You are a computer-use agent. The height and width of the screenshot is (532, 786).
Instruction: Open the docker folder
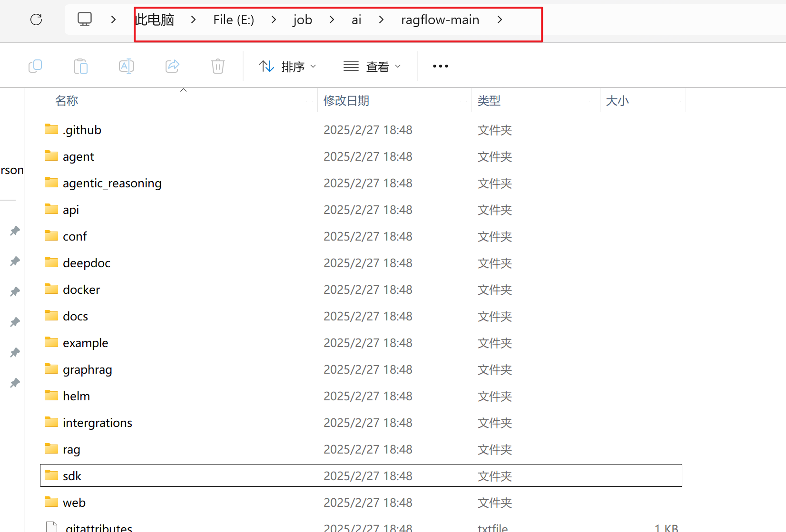[x=81, y=289]
